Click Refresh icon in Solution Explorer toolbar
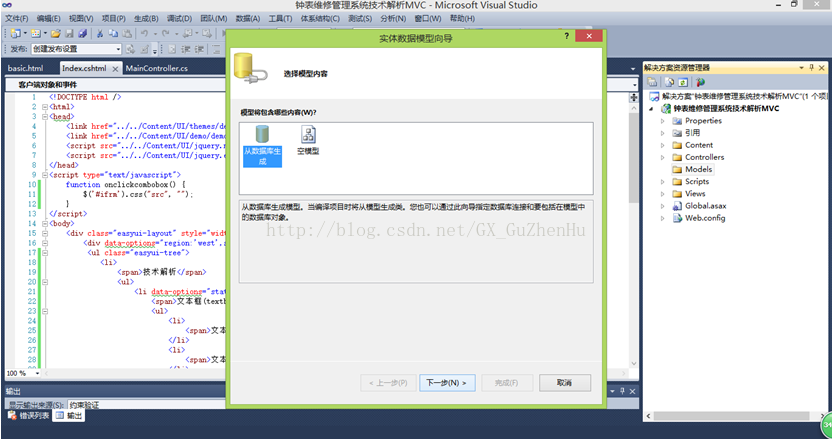The height and width of the screenshot is (439, 832). (683, 82)
